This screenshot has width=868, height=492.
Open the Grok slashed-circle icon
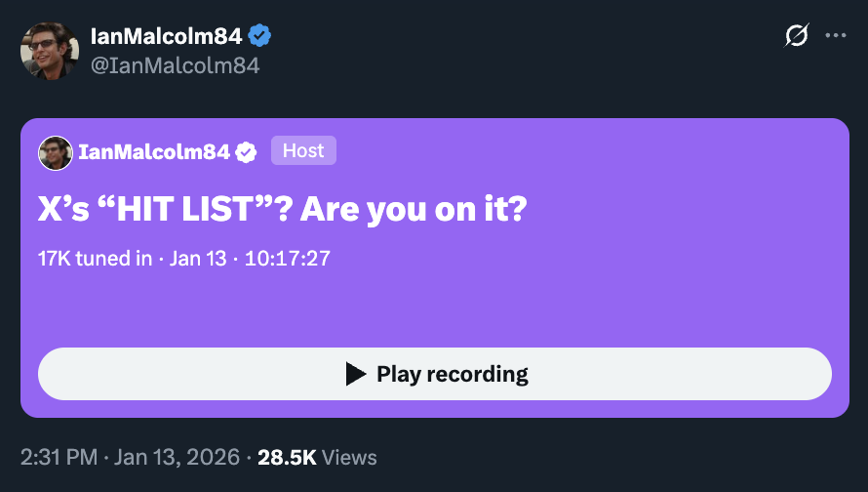(797, 35)
